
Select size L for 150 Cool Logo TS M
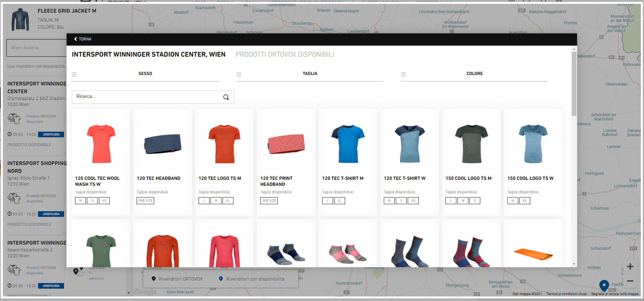point(451,201)
